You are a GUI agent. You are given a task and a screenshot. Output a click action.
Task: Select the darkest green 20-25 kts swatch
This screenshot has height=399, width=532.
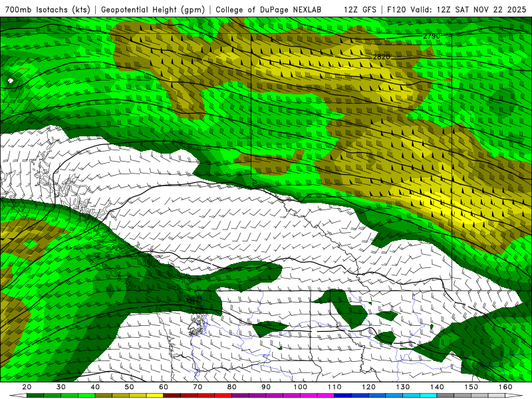[x=35, y=395]
